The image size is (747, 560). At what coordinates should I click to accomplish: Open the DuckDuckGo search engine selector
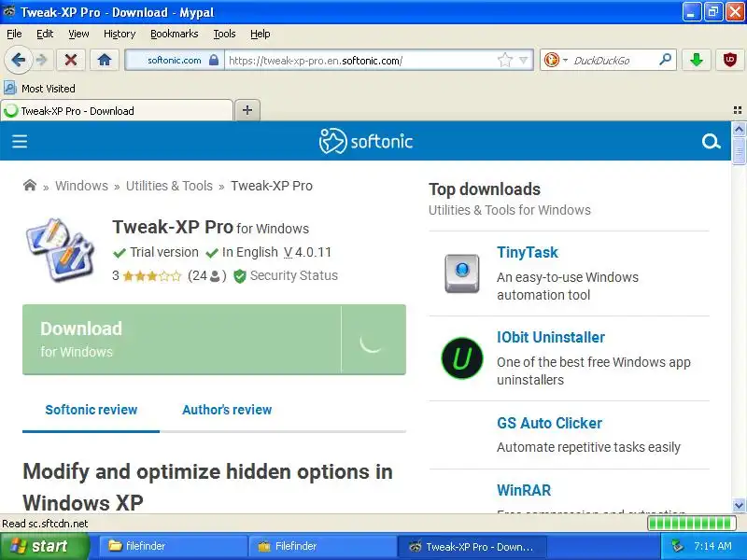pos(556,60)
